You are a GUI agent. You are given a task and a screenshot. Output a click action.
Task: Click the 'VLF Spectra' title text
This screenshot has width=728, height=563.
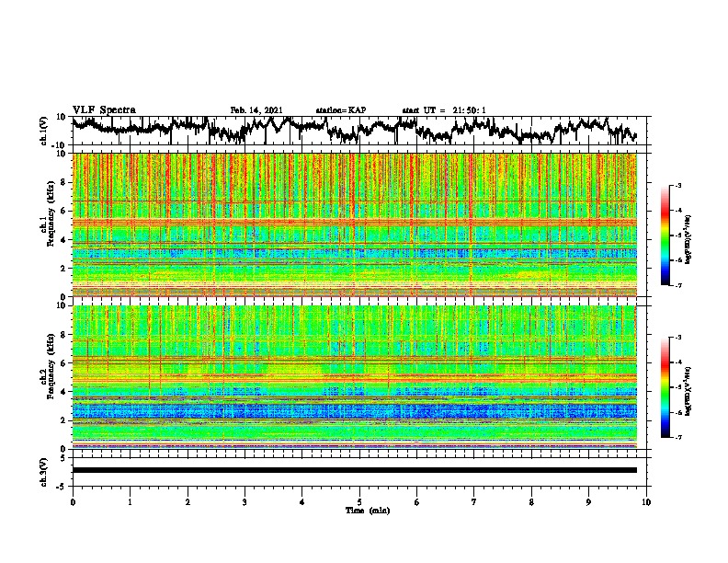(x=104, y=110)
